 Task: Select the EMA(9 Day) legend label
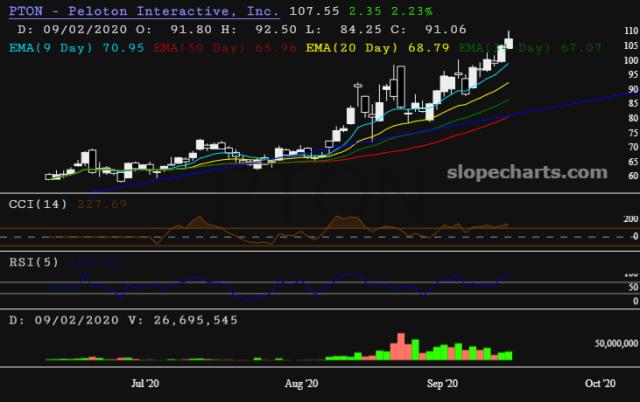[x=51, y=48]
